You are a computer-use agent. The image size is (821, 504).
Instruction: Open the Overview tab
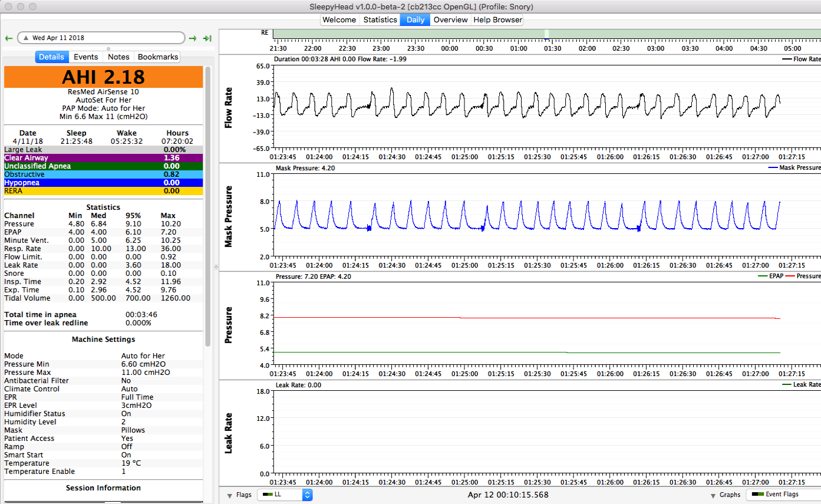click(x=450, y=19)
